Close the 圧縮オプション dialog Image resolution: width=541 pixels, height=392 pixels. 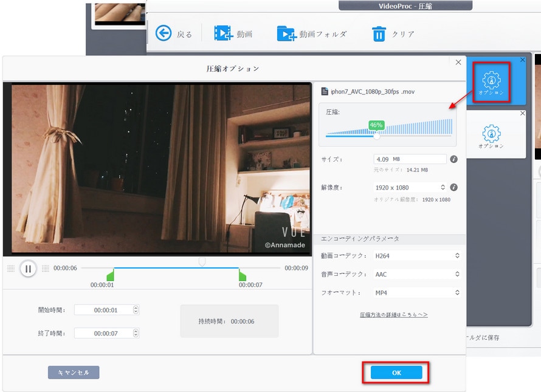[x=458, y=62]
